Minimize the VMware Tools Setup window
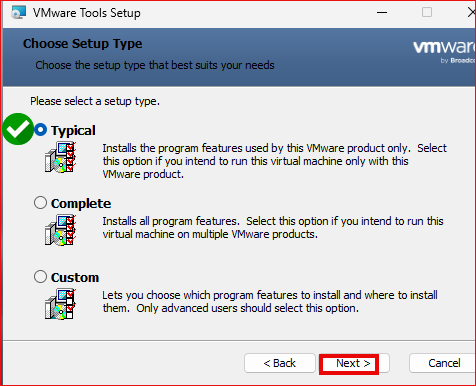 pos(382,13)
